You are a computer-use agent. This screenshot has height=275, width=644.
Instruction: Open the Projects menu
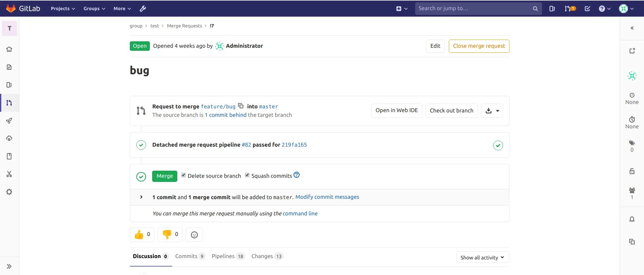coord(63,8)
